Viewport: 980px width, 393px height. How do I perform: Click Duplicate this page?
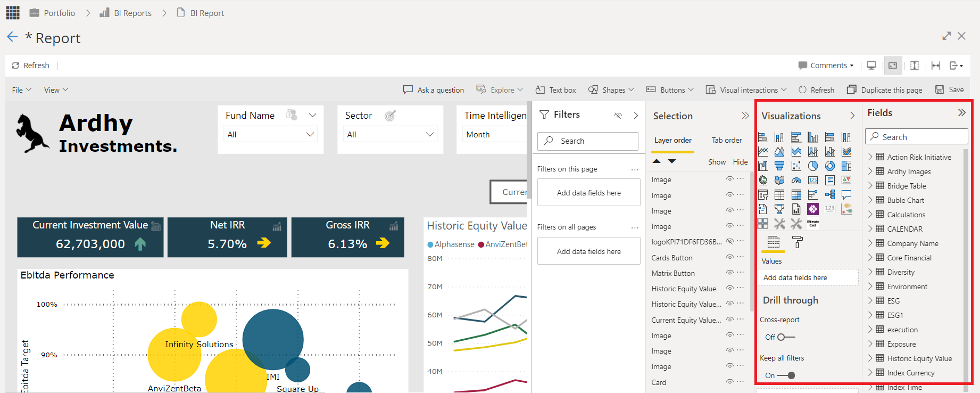tap(885, 90)
